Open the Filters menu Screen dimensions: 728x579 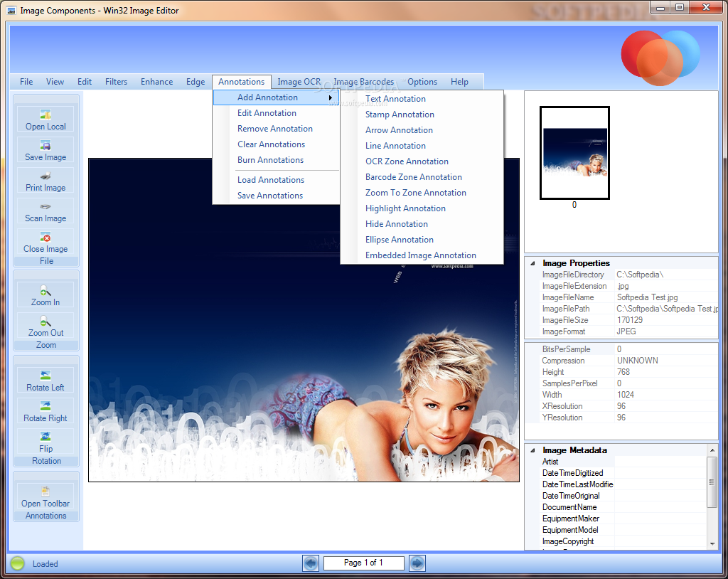(116, 82)
